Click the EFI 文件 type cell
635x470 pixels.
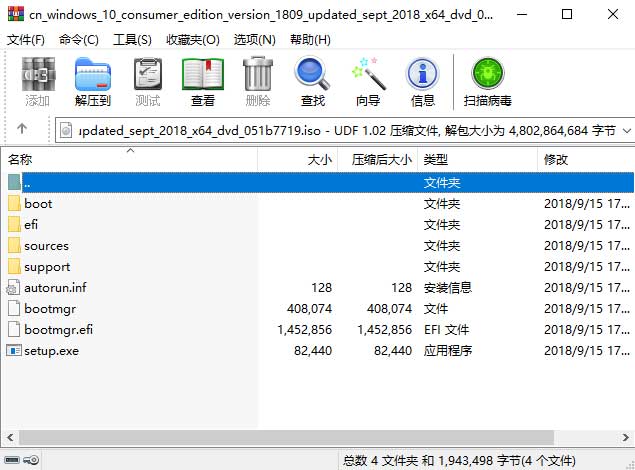[446, 330]
